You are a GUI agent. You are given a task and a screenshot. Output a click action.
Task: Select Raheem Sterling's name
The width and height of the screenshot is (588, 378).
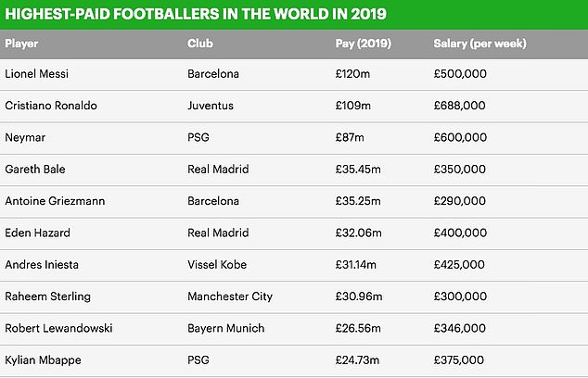point(45,296)
